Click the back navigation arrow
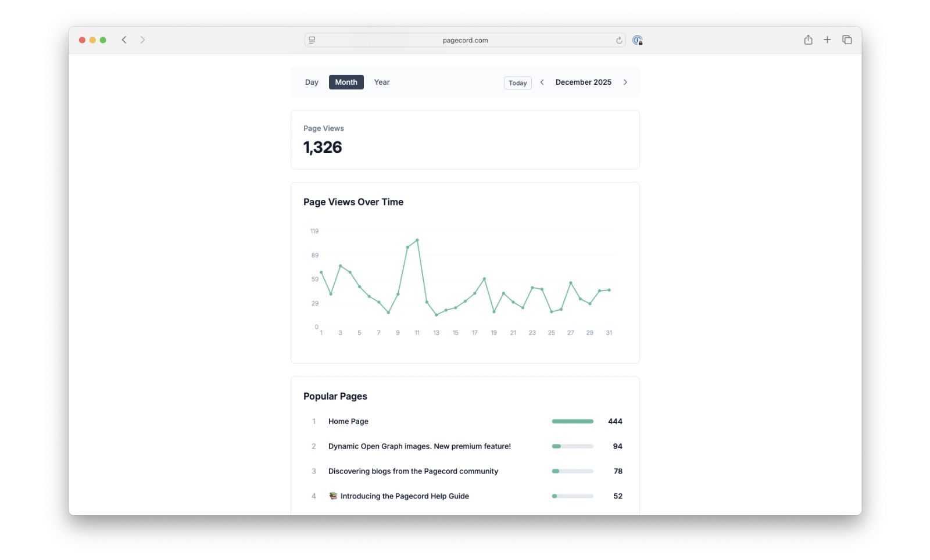 [x=123, y=40]
